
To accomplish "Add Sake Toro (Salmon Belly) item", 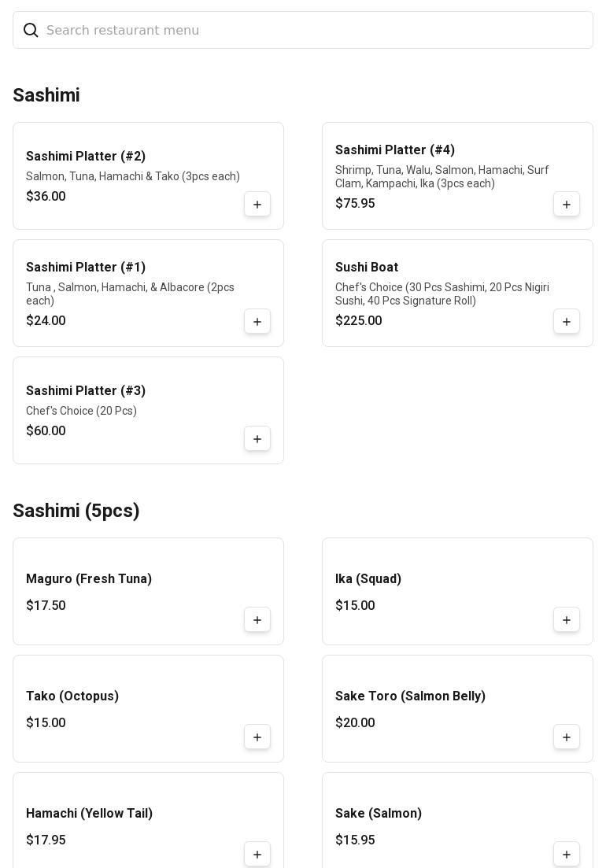I will [567, 737].
